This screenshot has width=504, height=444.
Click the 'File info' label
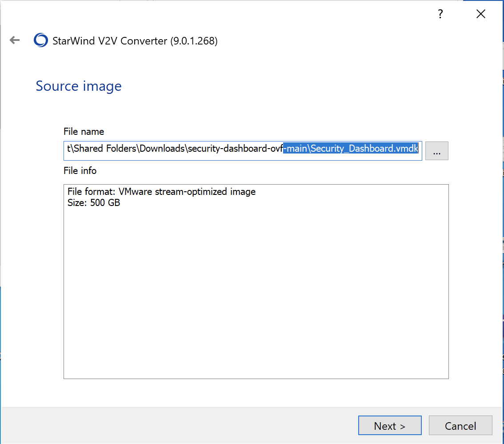point(80,170)
